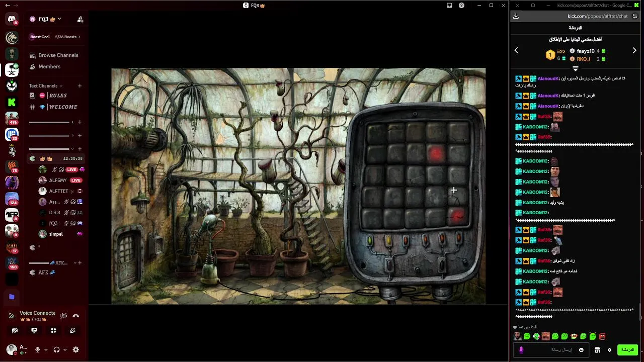Click the Kick chat message input field
644x362 pixels.
[551, 349]
